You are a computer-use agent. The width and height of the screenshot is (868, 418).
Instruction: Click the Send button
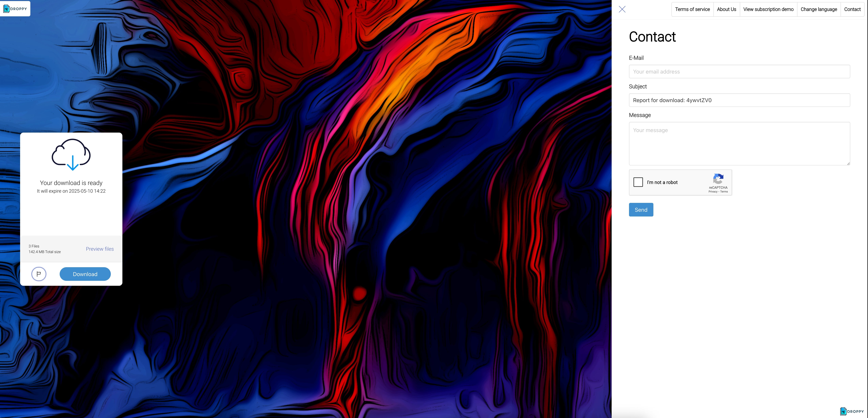click(641, 210)
